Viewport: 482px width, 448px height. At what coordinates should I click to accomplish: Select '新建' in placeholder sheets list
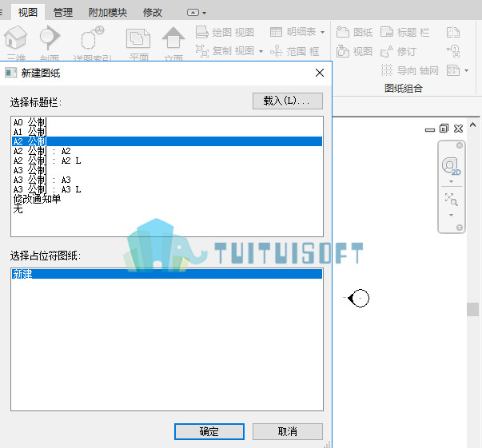pyautogui.click(x=167, y=274)
